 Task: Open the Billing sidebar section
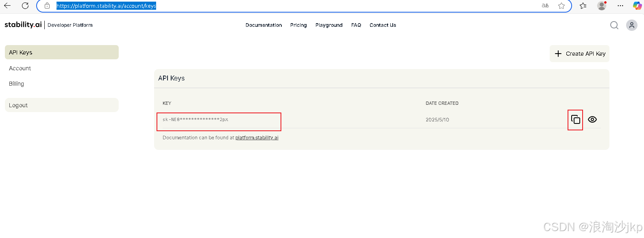coord(16,84)
